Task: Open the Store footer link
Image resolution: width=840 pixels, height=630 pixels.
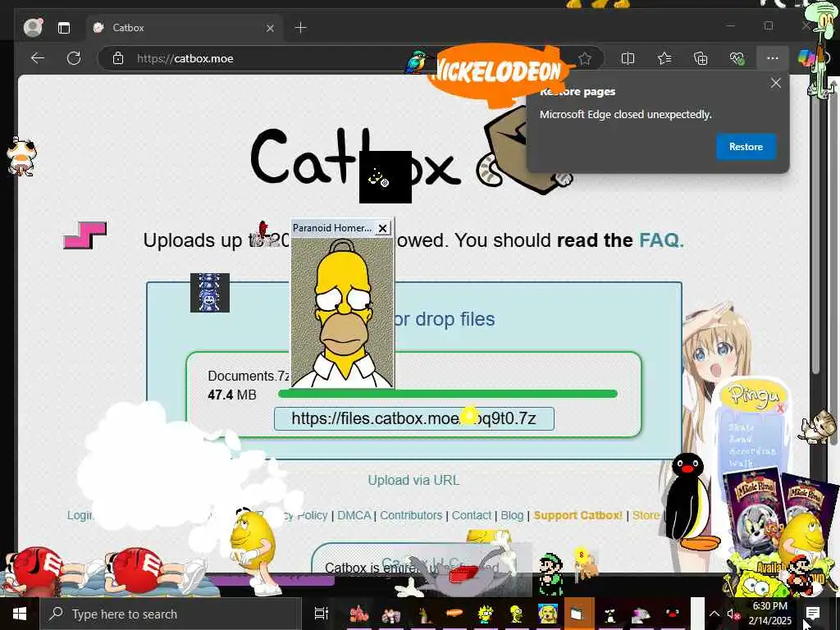Action: (646, 515)
